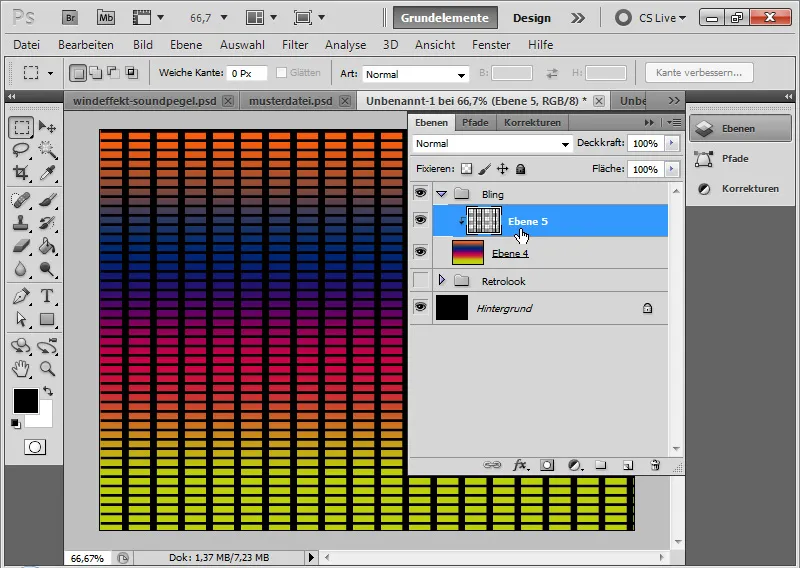Select the Type tool
The image size is (800, 568).
[x=47, y=296]
